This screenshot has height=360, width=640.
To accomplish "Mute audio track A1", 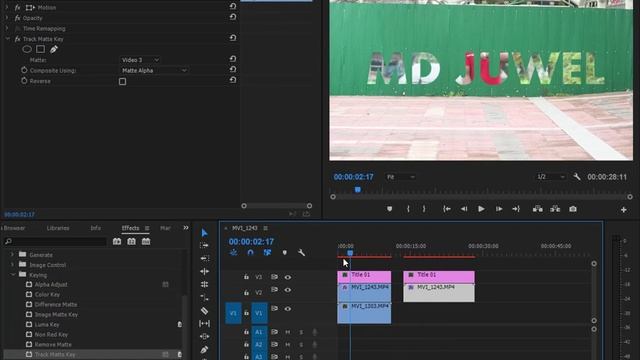I will [288, 332].
